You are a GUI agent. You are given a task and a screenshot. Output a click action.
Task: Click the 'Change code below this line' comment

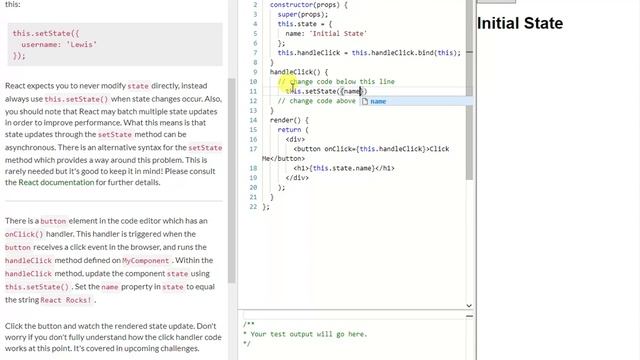(x=336, y=82)
